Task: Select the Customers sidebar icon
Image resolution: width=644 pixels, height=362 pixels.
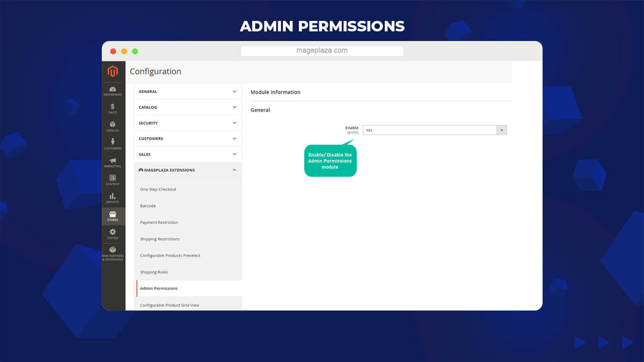Action: 113,144
